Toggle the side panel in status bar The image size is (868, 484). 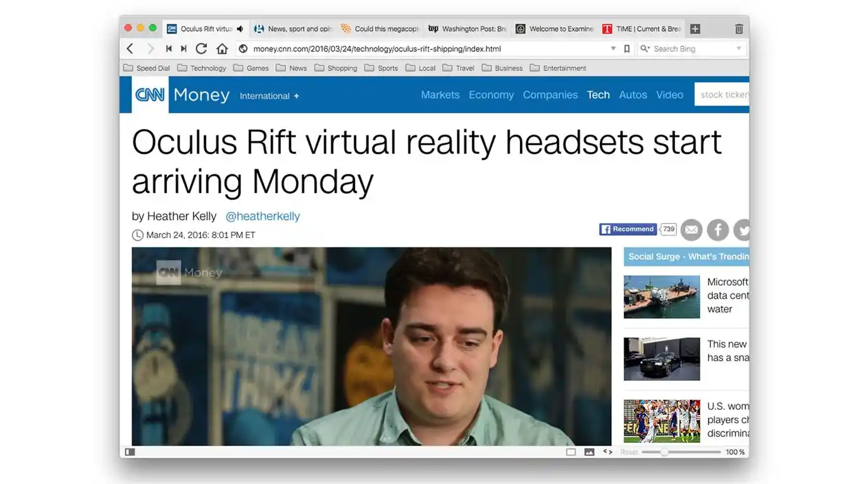(130, 452)
